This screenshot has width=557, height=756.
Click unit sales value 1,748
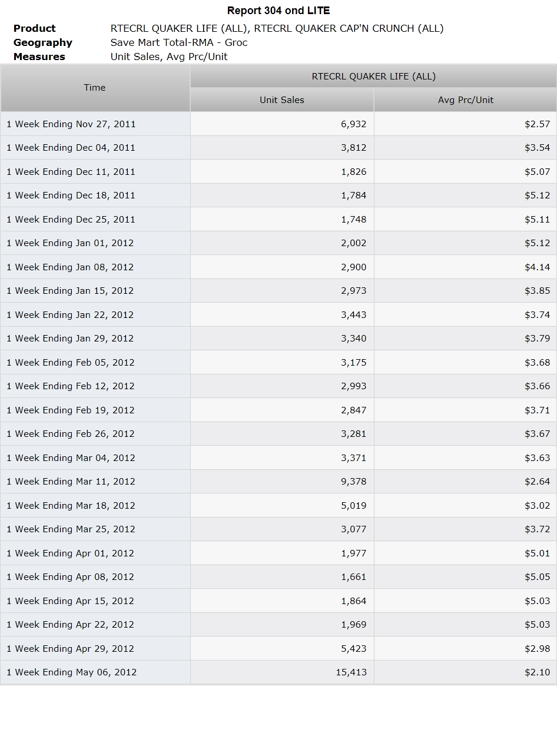point(353,220)
